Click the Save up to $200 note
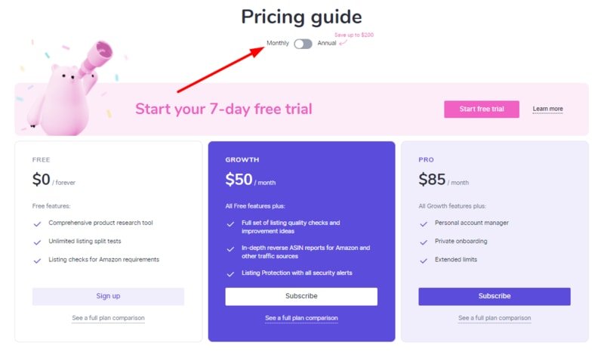The width and height of the screenshot is (604, 364). 354,35
